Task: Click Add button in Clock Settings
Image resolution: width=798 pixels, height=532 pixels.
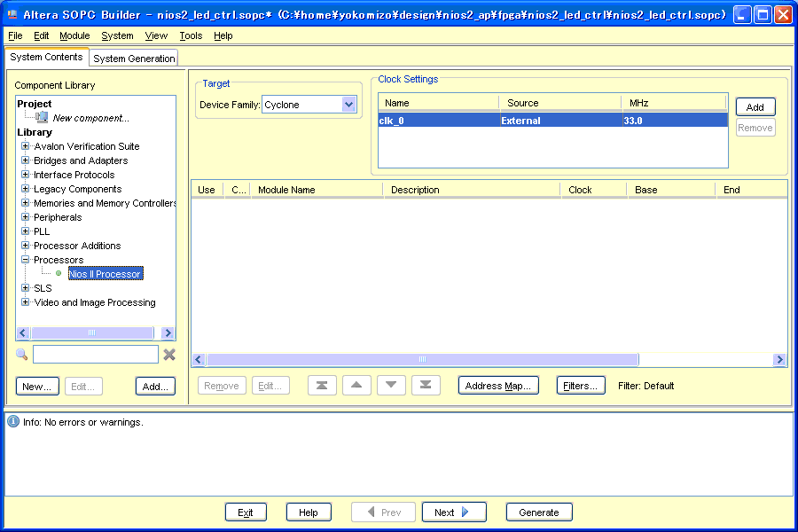Action: pyautogui.click(x=755, y=107)
